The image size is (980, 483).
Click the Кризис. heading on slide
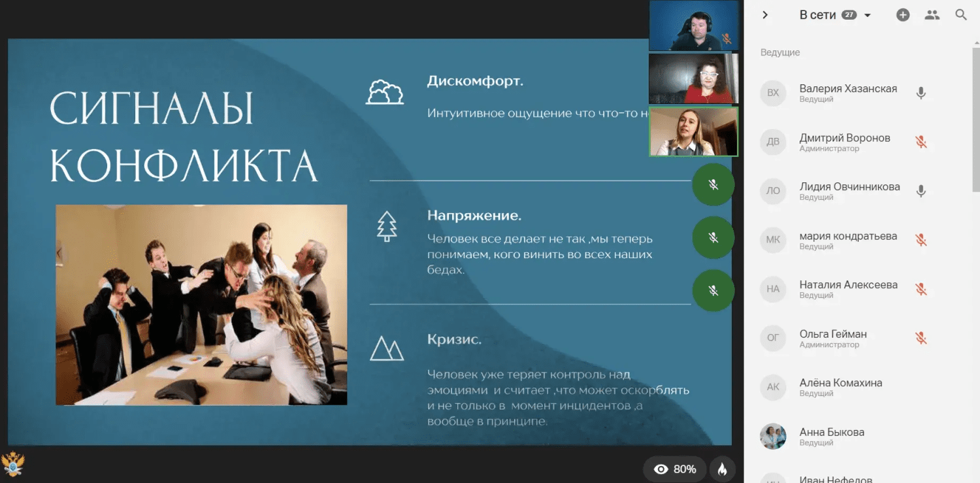pos(454,340)
